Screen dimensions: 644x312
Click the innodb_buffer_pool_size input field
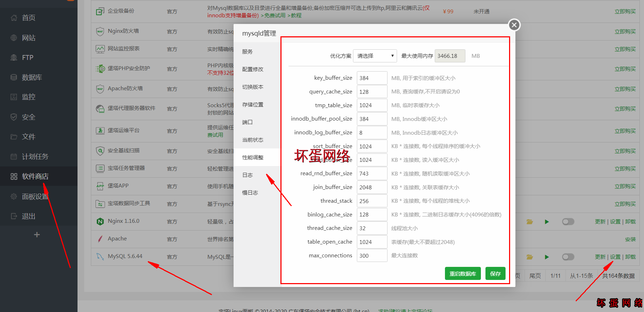tap(372, 119)
